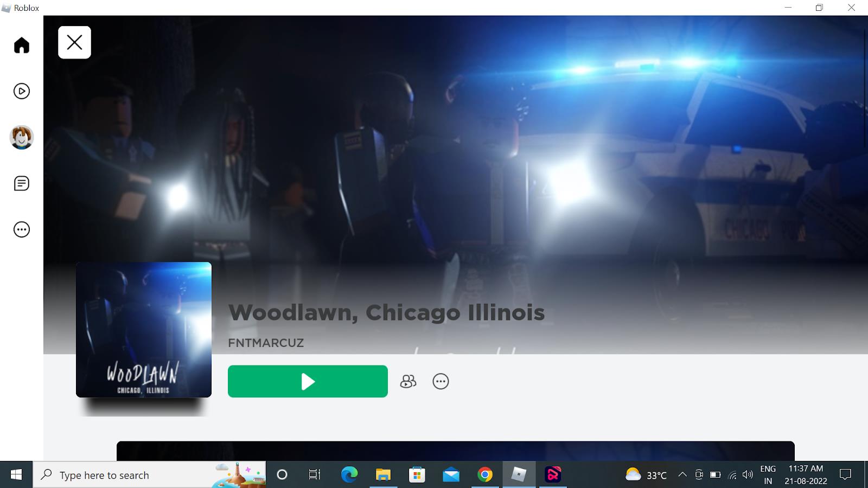
Task: Open the notification center icon
Action: coord(845,475)
